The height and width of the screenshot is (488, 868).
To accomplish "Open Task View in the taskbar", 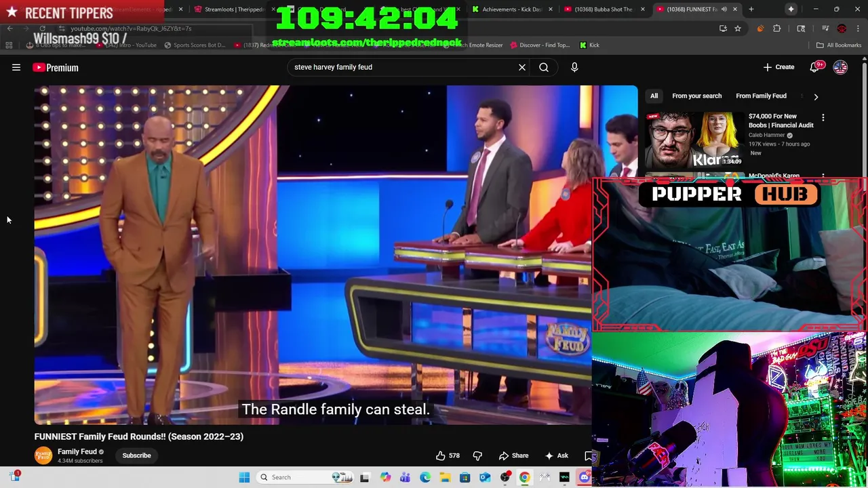I will [364, 477].
